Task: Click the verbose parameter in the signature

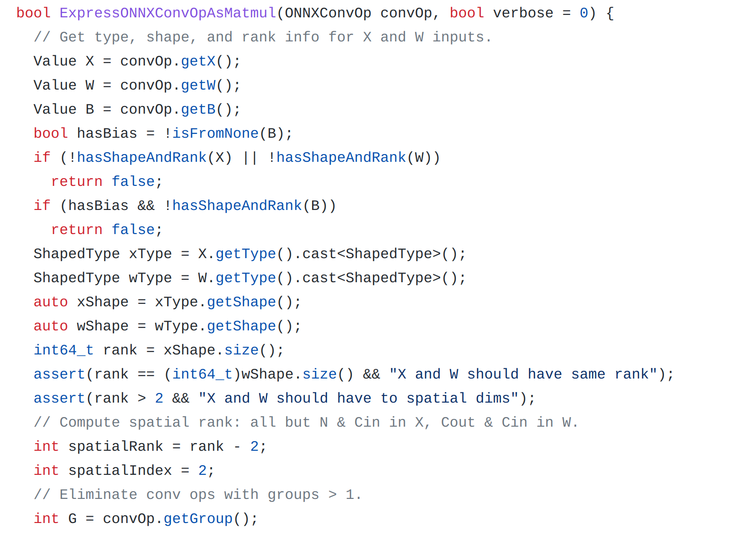Action: [523, 13]
